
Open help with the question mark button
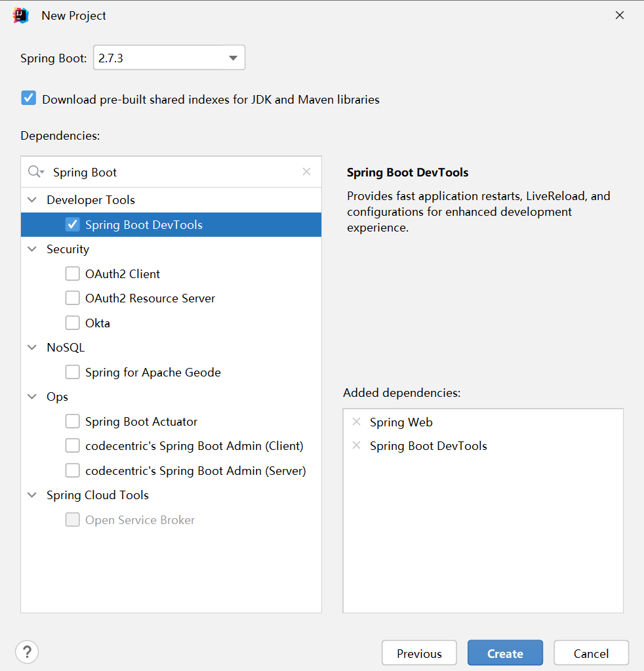pos(27,652)
